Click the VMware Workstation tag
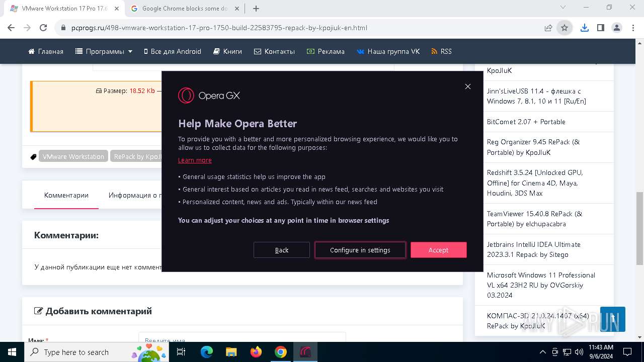This screenshot has height=362, width=644. point(73,156)
